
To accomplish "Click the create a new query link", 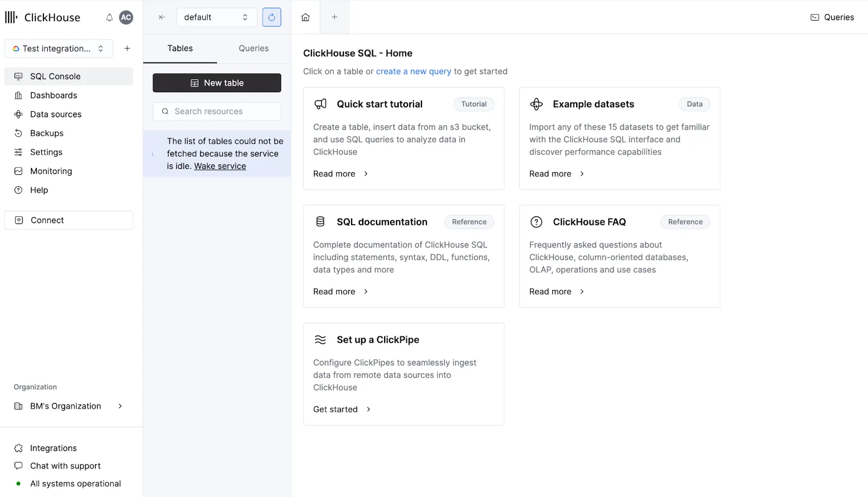I will [x=413, y=72].
